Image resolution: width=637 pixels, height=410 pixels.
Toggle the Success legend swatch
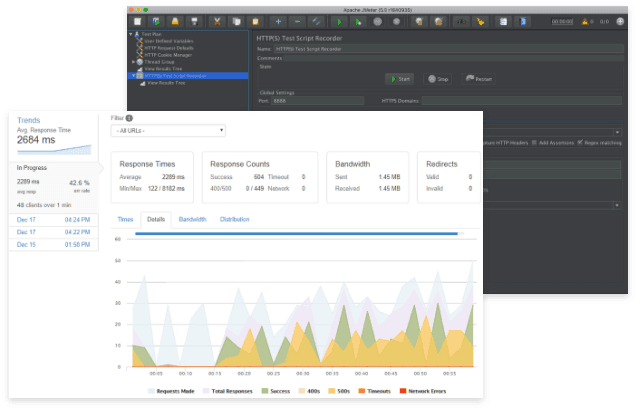pos(265,391)
